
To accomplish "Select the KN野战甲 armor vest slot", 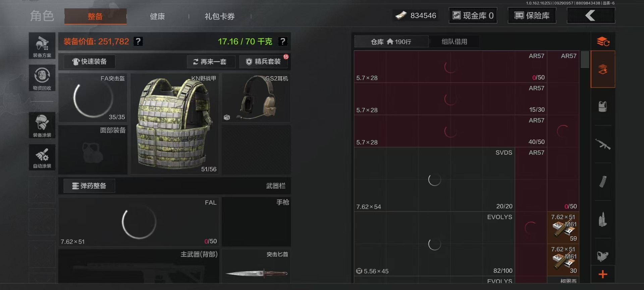I will (x=175, y=124).
